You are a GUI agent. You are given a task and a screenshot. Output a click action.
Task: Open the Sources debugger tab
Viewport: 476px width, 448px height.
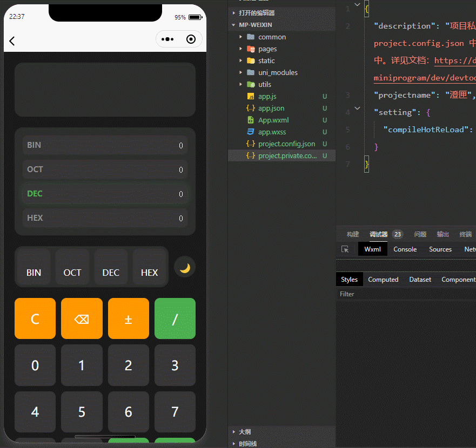(x=440, y=249)
